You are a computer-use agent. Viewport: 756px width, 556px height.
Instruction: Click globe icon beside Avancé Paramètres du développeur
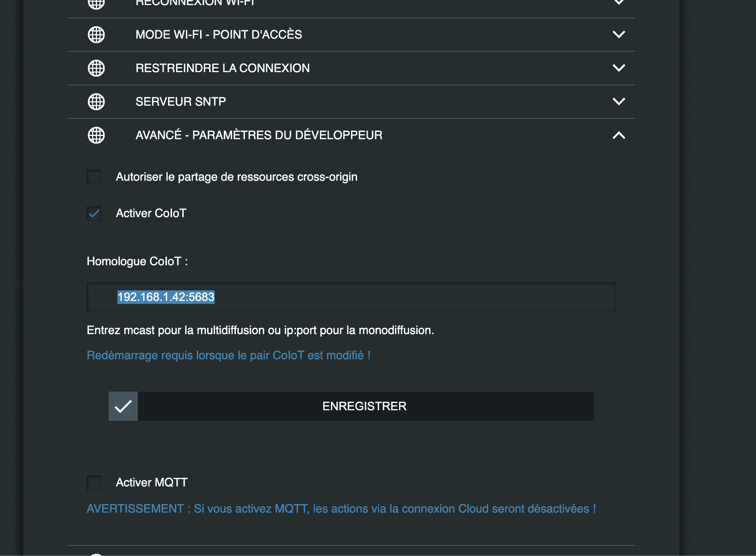pos(96,135)
